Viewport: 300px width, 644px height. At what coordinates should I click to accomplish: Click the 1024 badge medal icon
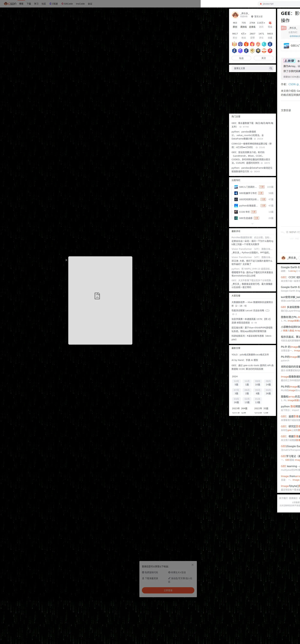[234, 44]
